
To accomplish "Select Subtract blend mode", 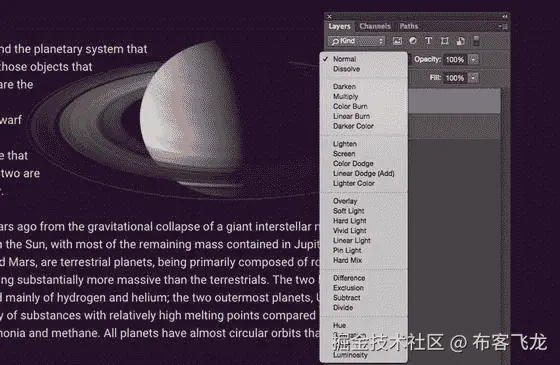I will tap(364, 298).
